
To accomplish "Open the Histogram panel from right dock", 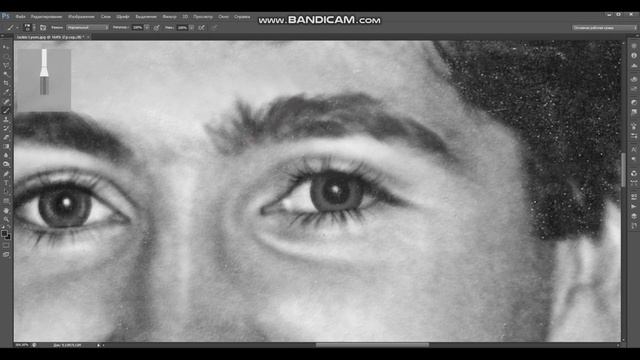I will (x=634, y=66).
